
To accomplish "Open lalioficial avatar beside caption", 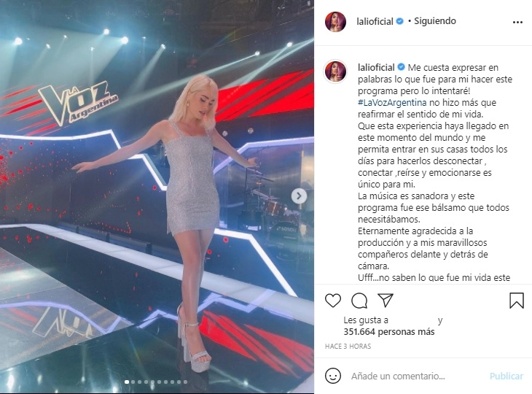I will pyautogui.click(x=335, y=72).
